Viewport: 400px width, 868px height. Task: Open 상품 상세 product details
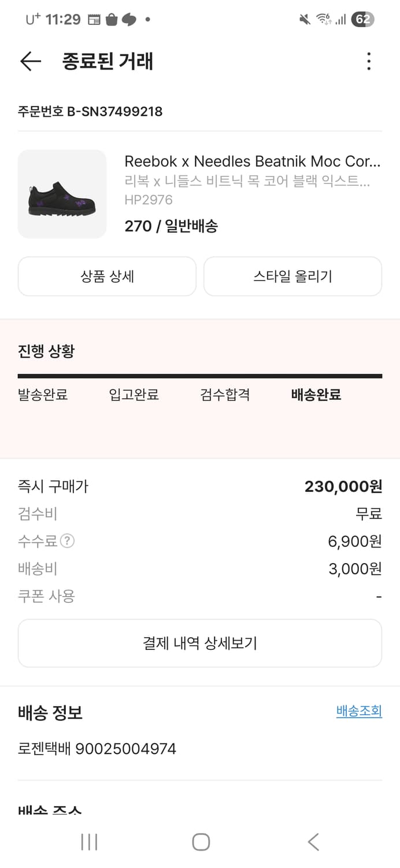tap(107, 276)
